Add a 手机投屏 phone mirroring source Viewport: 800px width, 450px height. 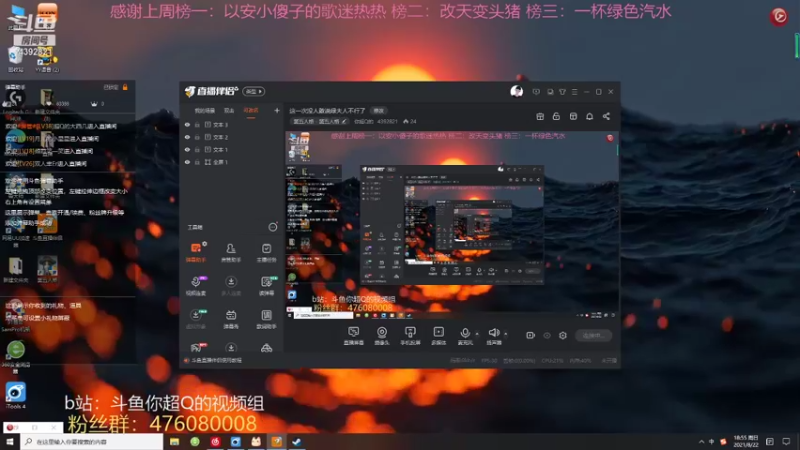[410, 336]
